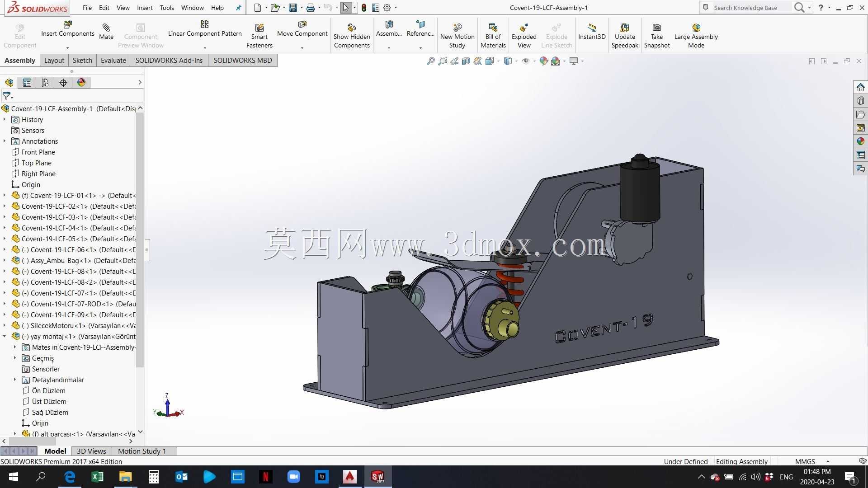Click the Rebuild traffic light icon

(x=363, y=8)
